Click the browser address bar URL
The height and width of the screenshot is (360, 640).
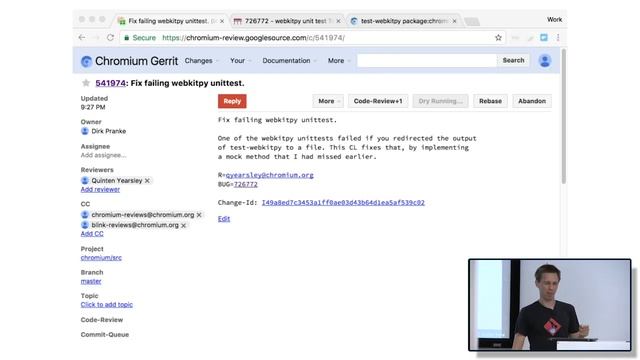tap(253, 38)
